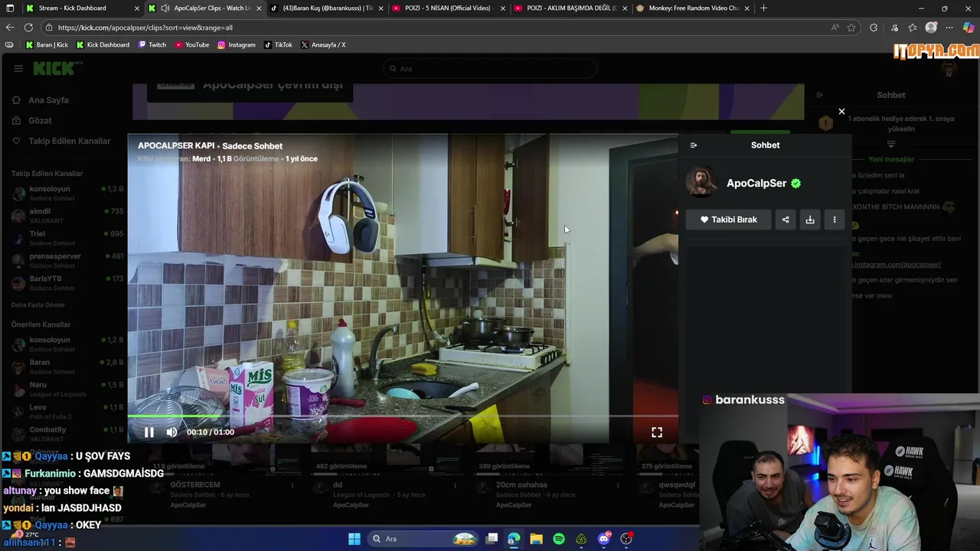Screen dimensions: 980x551
Task: Click ApoCalpSer avatar in clip panel
Action: coord(701,182)
